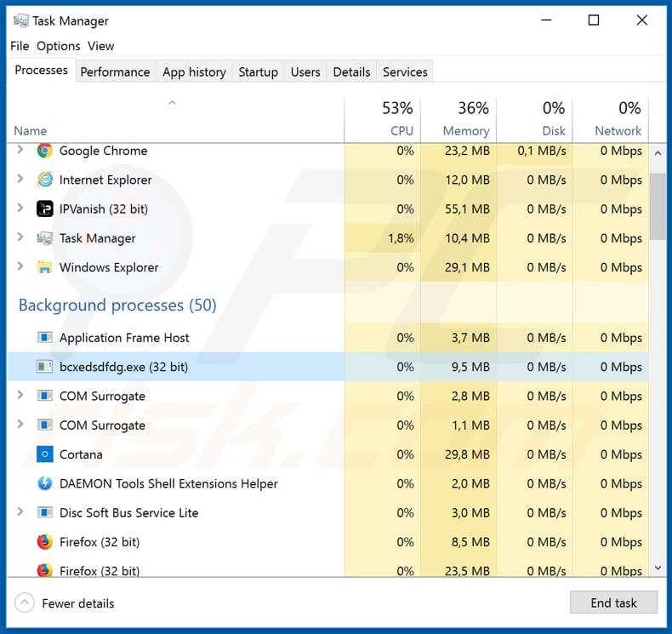Click the End task button

613,603
